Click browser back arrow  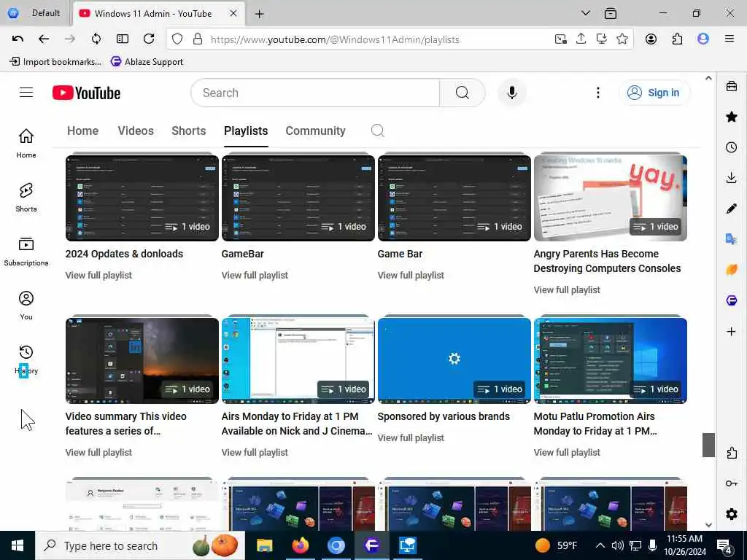[44, 39]
